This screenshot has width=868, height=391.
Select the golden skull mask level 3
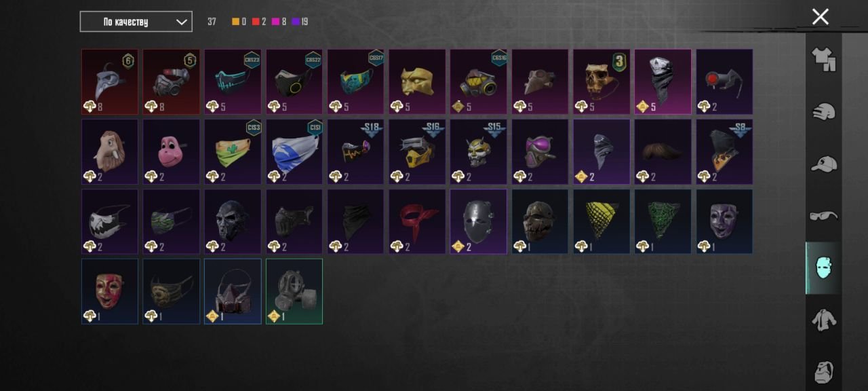(x=601, y=81)
